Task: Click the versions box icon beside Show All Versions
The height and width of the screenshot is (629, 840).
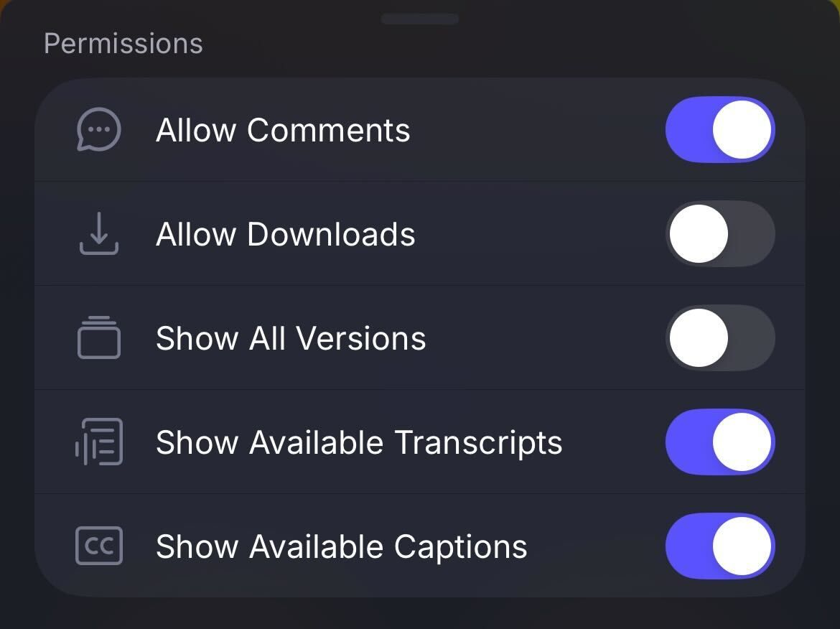Action: pyautogui.click(x=98, y=337)
